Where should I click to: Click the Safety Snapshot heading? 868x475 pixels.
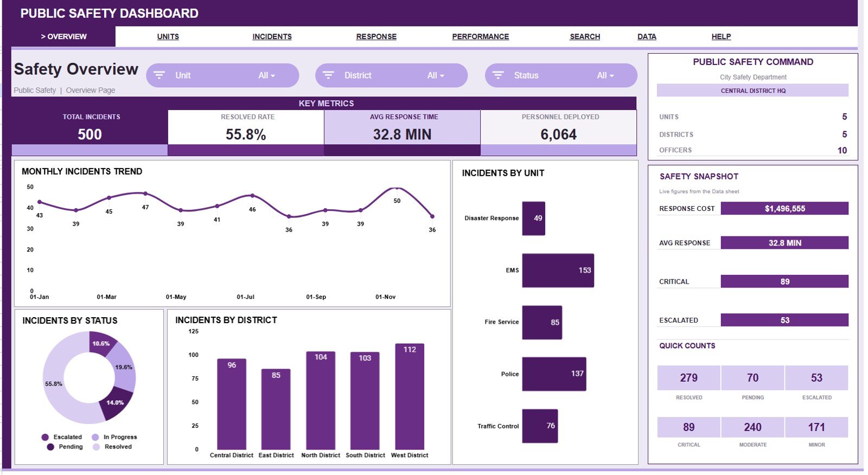pyautogui.click(x=699, y=176)
